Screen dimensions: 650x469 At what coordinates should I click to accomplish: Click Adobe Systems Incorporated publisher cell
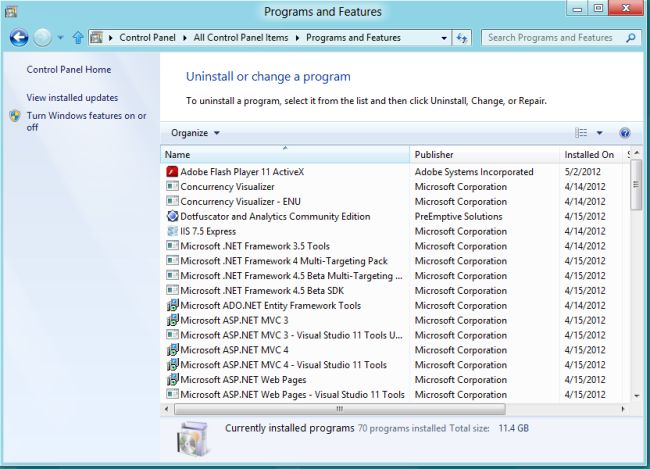474,172
